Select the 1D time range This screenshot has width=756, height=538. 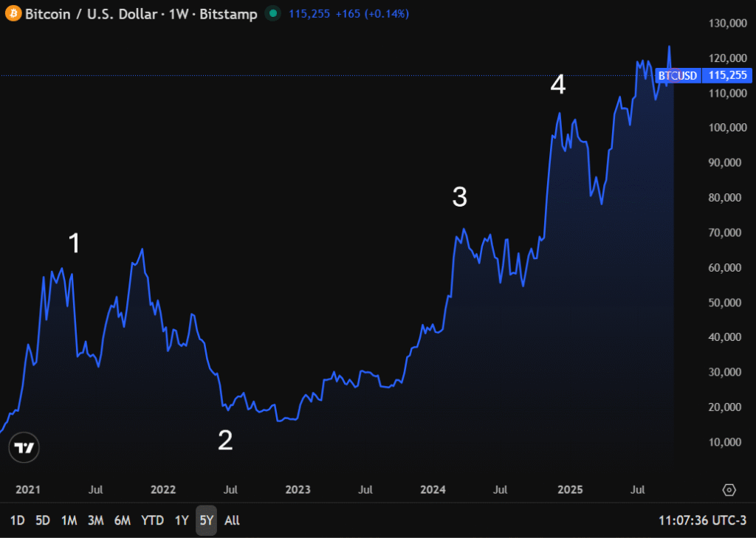pyautogui.click(x=18, y=520)
